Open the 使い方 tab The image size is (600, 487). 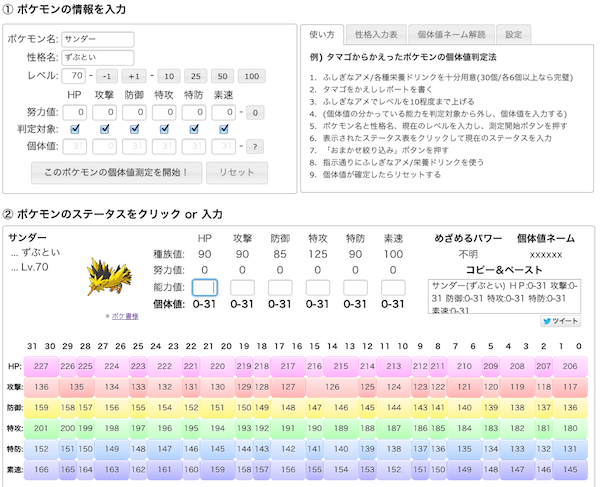click(322, 34)
